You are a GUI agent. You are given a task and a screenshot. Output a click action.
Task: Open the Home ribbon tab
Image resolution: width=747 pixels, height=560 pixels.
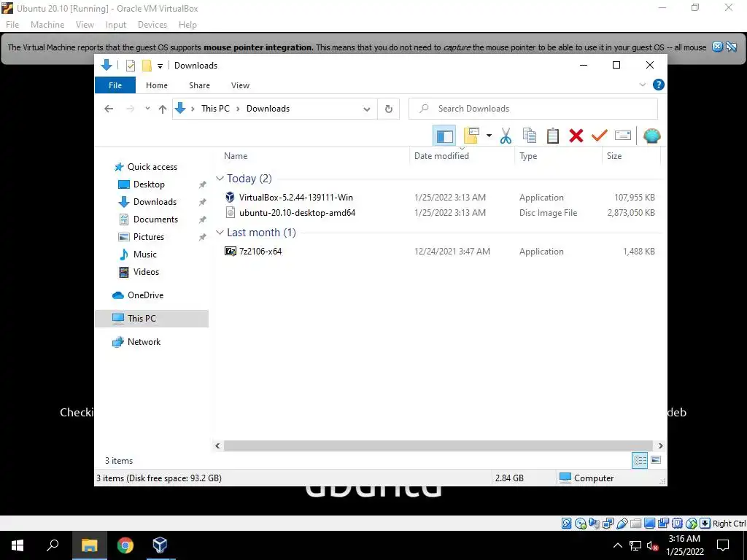pyautogui.click(x=157, y=85)
